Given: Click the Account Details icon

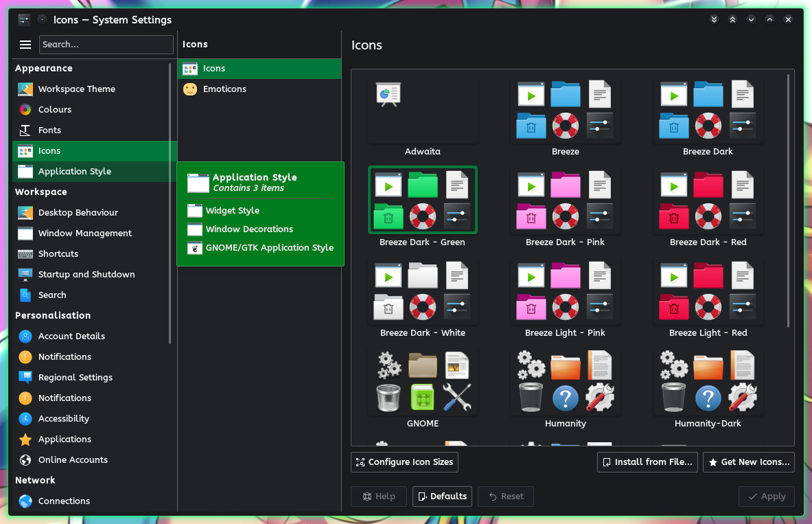Looking at the screenshot, I should coord(25,337).
